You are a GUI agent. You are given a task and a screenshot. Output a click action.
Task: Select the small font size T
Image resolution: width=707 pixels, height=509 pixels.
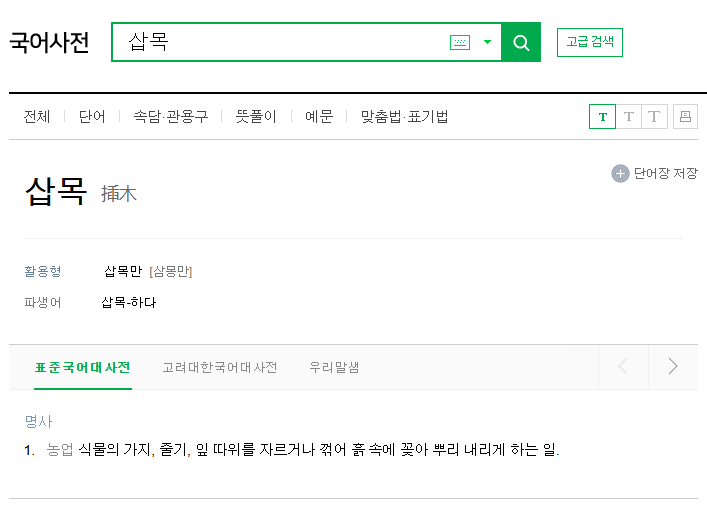tap(602, 117)
